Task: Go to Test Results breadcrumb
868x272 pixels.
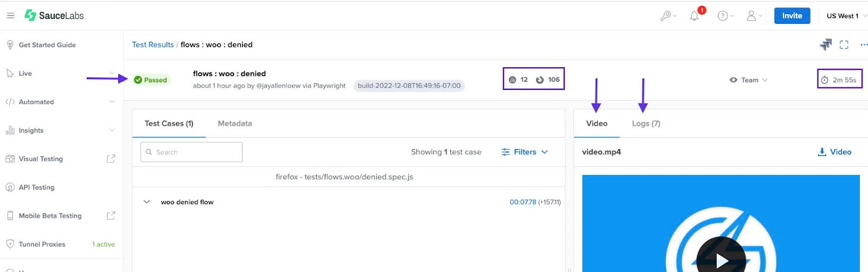Action: pyautogui.click(x=153, y=45)
